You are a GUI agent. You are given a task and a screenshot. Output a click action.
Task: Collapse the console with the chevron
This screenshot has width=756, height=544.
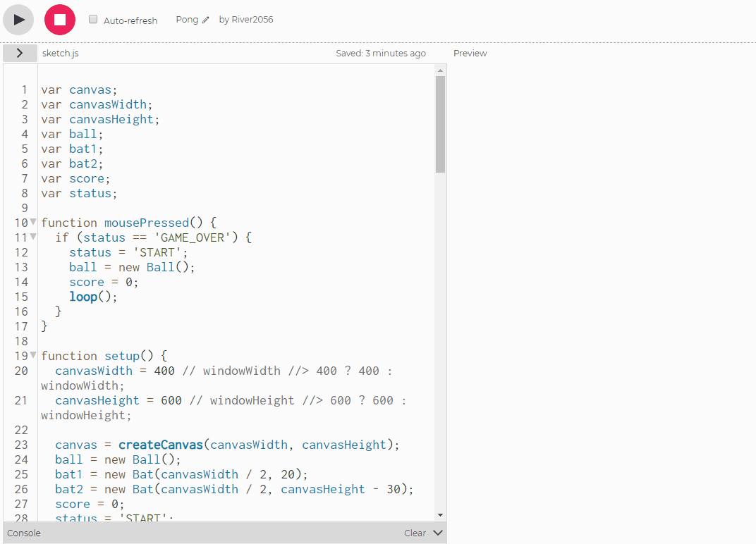click(438, 533)
